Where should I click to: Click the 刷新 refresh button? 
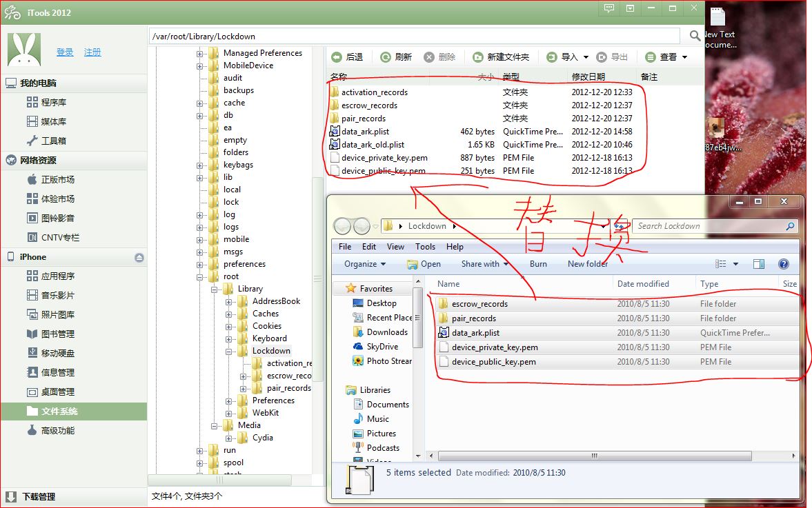396,57
